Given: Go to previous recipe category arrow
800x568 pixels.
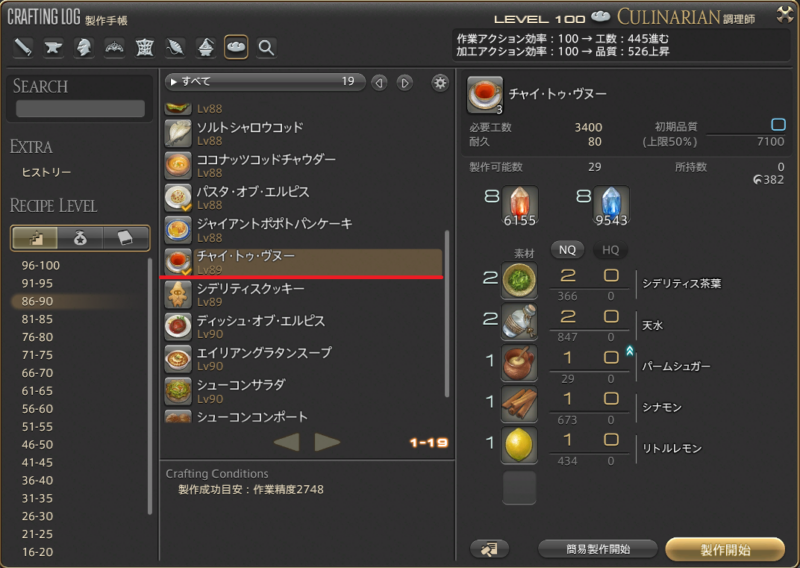Looking at the screenshot, I should [x=379, y=82].
